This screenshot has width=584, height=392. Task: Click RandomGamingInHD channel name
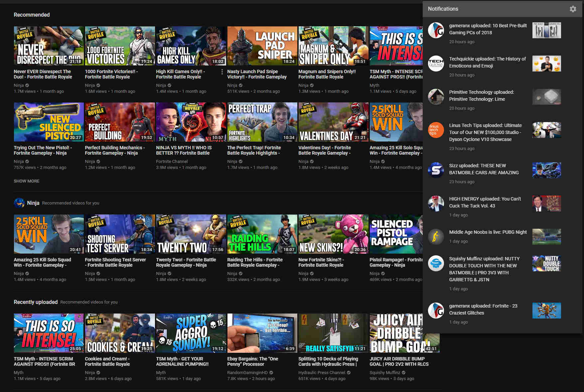247,373
